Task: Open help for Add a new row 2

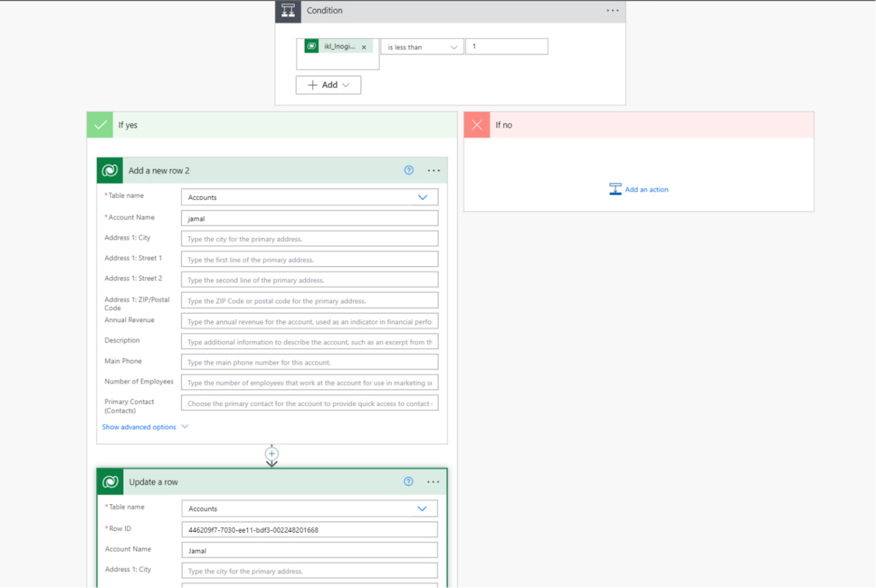Action: click(409, 171)
